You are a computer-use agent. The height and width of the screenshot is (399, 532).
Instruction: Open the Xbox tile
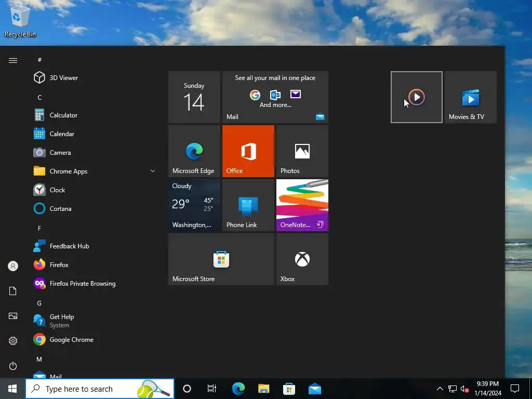coord(302,259)
